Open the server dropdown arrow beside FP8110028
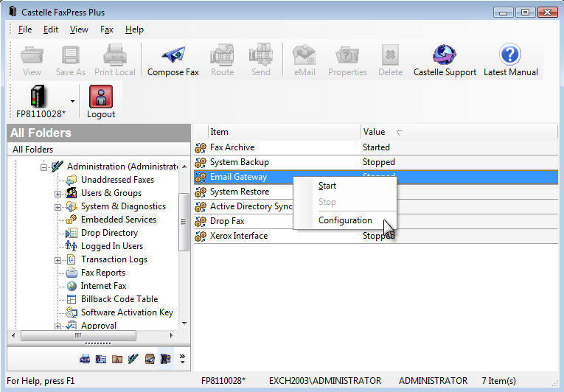Screen dimensions: 564x392 pos(72,101)
